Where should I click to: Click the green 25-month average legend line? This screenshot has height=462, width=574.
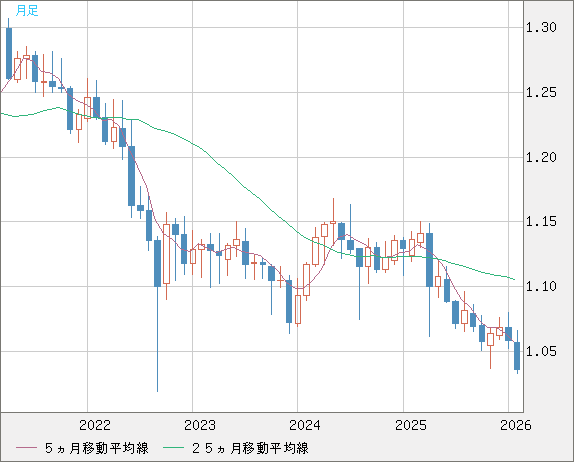coord(174,448)
